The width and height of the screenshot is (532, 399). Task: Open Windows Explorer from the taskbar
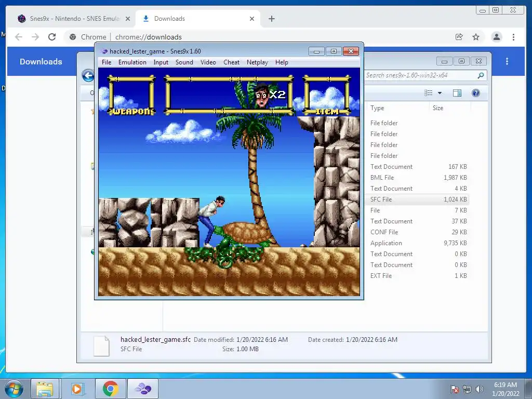click(45, 389)
